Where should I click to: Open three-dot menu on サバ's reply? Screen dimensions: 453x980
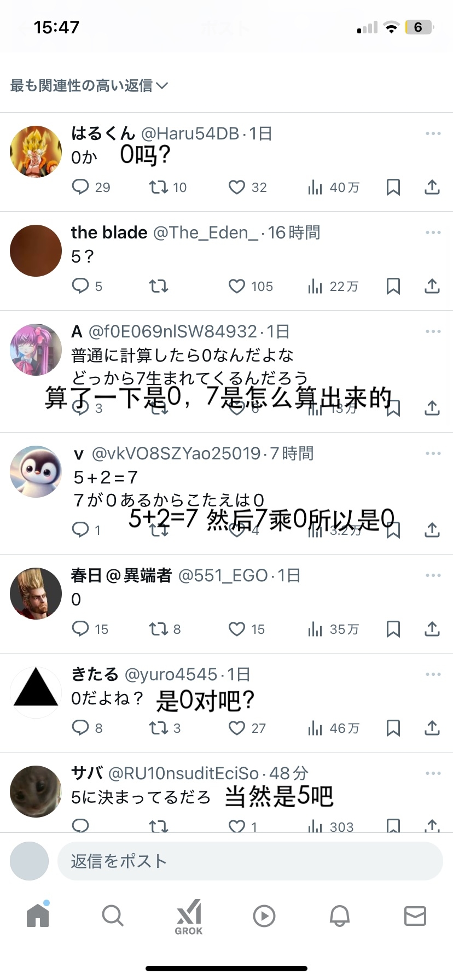(433, 773)
